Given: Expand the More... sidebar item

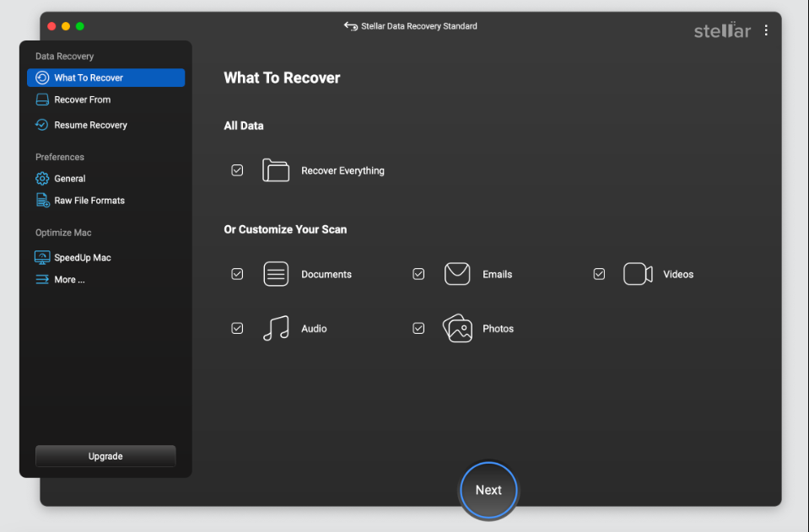Looking at the screenshot, I should click(x=69, y=280).
